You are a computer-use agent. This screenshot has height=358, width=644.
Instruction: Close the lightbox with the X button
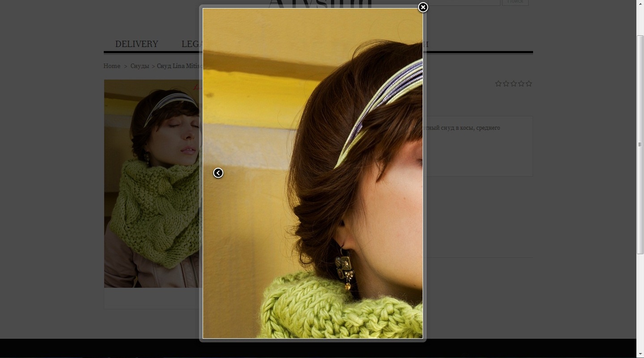[423, 7]
